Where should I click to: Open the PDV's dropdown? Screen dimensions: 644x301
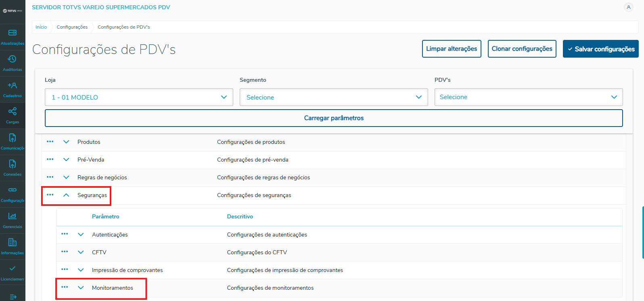tap(529, 97)
